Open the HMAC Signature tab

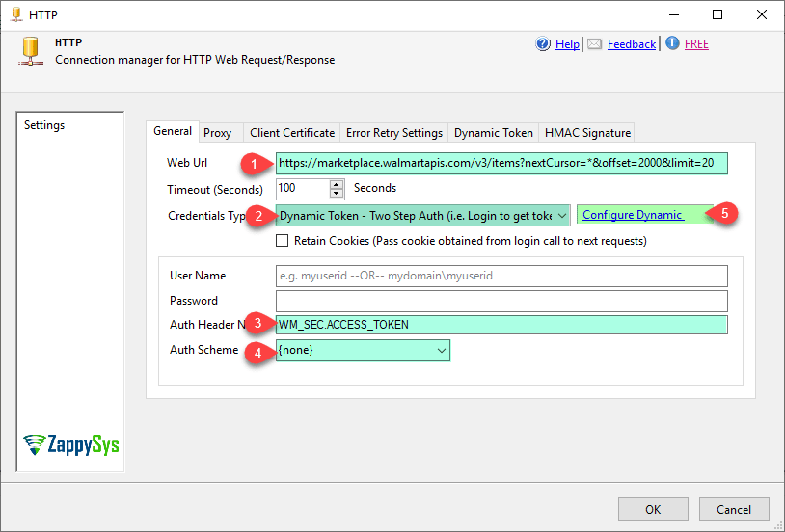[587, 133]
